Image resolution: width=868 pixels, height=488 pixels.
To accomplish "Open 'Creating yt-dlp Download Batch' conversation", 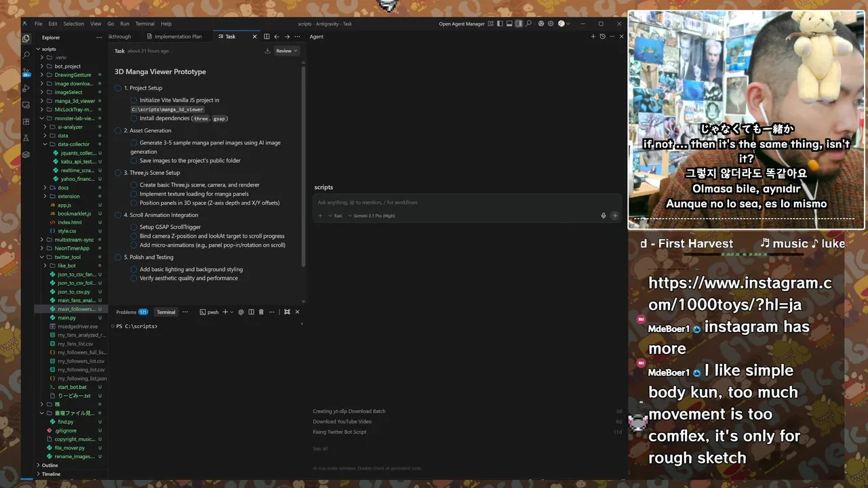I will (x=349, y=411).
